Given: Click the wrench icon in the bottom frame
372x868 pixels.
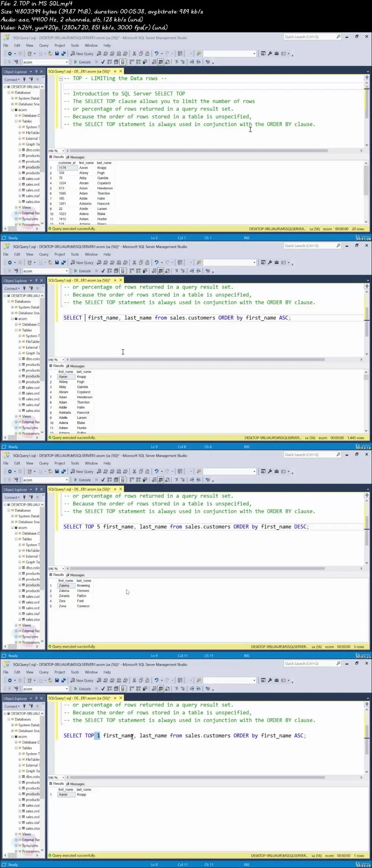Looking at the screenshot, I should [270, 681].
